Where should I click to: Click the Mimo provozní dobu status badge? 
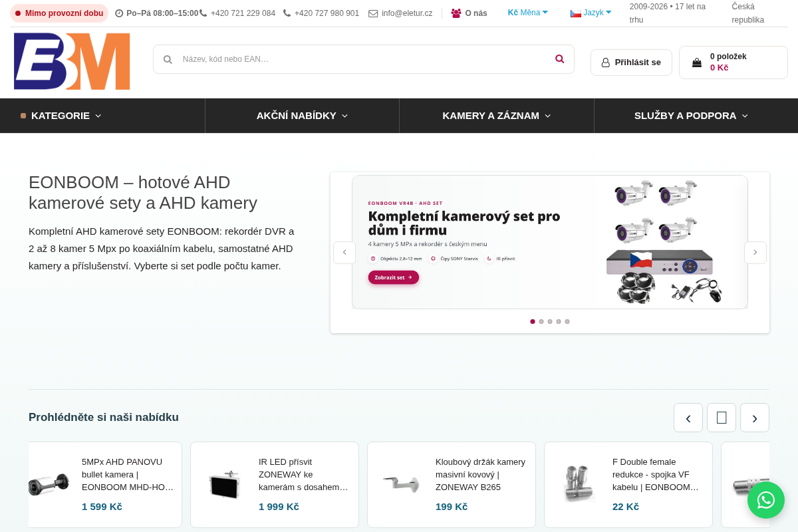tap(59, 13)
